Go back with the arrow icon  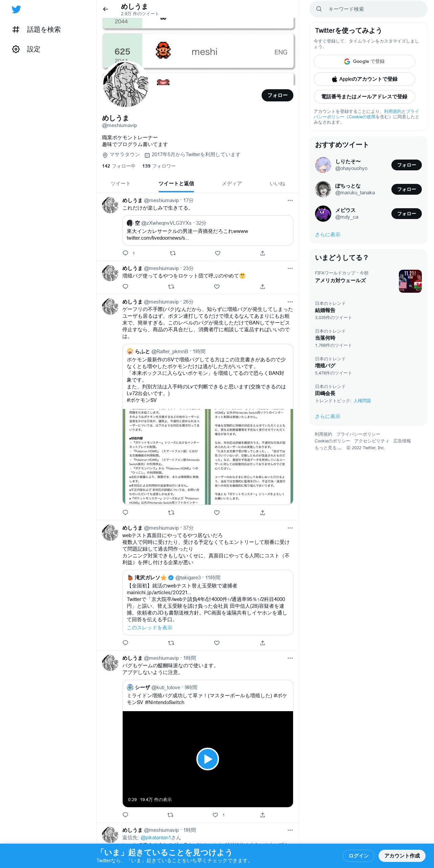tap(105, 9)
